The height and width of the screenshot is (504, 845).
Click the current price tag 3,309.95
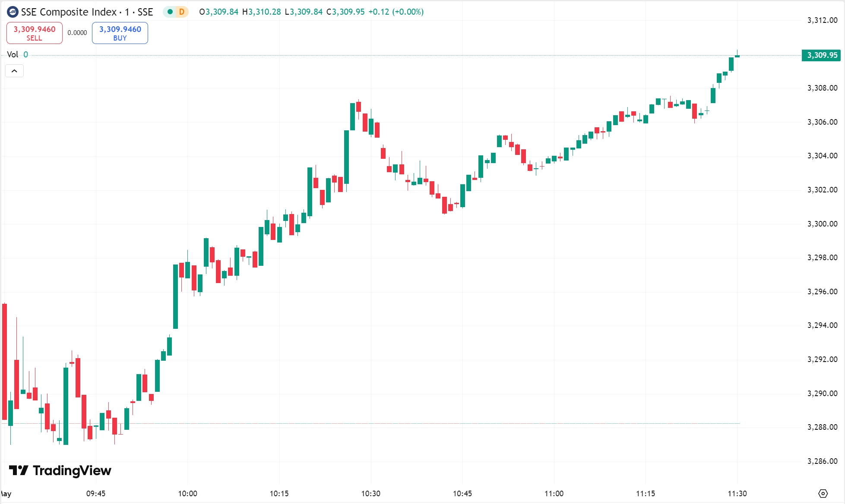821,55
